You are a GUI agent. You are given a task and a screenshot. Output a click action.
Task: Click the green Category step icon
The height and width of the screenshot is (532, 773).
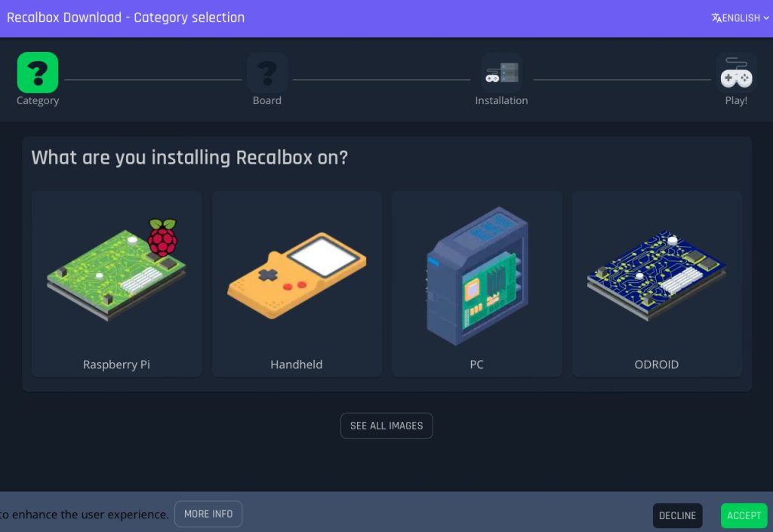[x=38, y=72]
